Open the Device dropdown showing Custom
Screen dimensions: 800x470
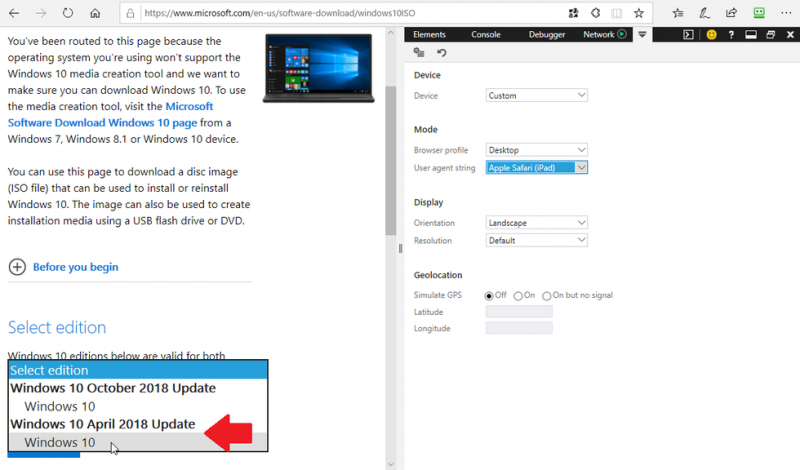[536, 95]
